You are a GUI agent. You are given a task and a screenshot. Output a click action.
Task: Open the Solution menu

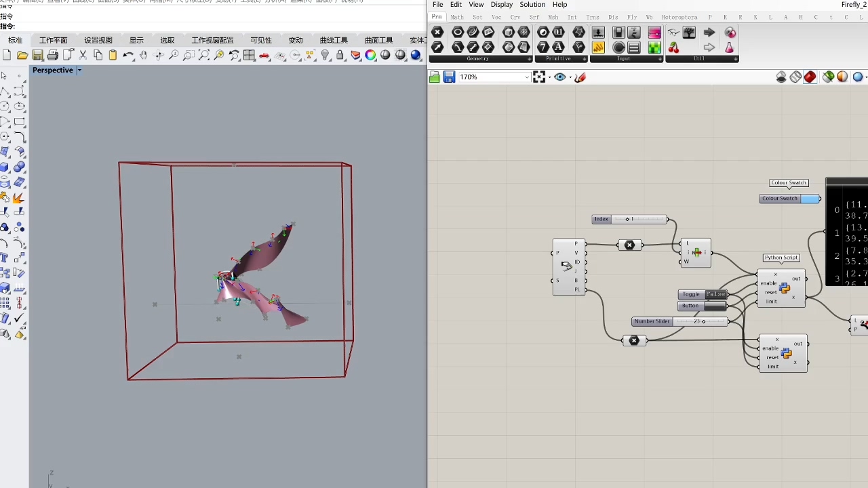pyautogui.click(x=532, y=5)
